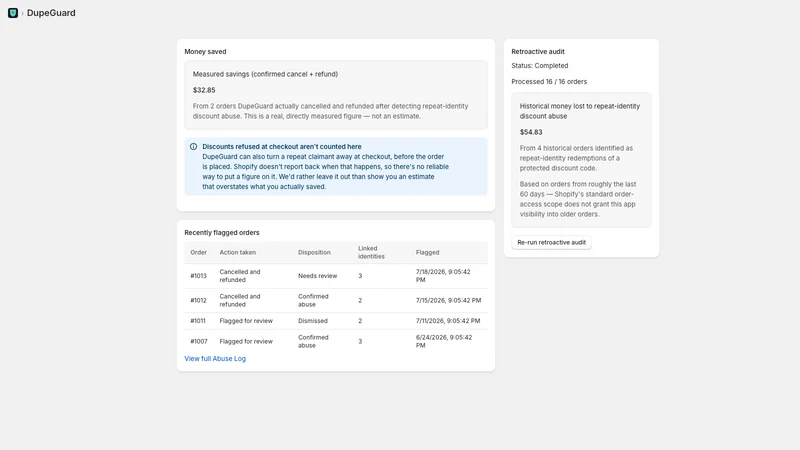
Task: Open the DupeGuard breadcrumb title
Action: tap(51, 13)
